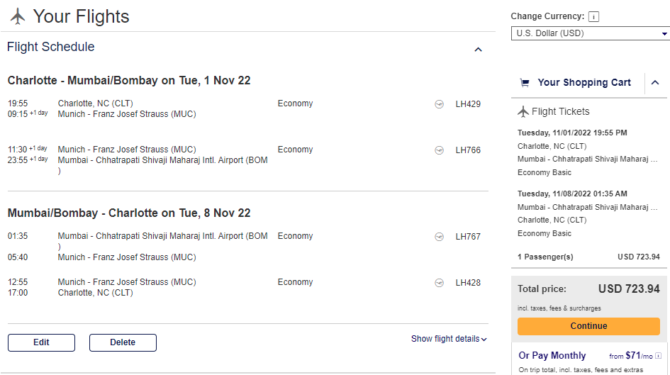This screenshot has height=375, width=670.
Task: Click the Flight Schedule heading
Action: point(51,47)
